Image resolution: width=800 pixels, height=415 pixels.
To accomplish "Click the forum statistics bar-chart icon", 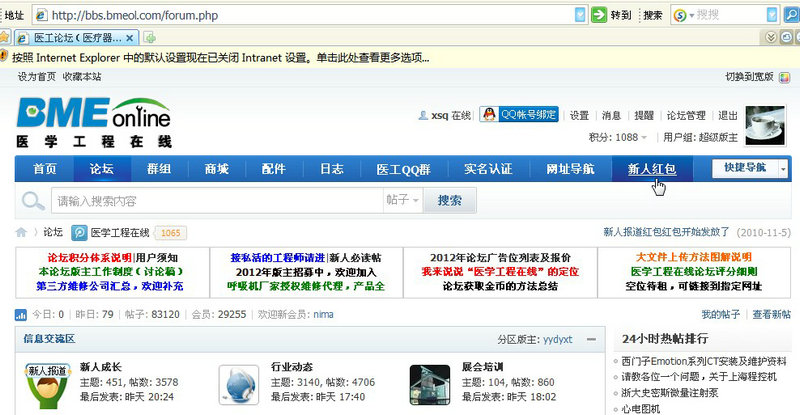I will (x=21, y=314).
